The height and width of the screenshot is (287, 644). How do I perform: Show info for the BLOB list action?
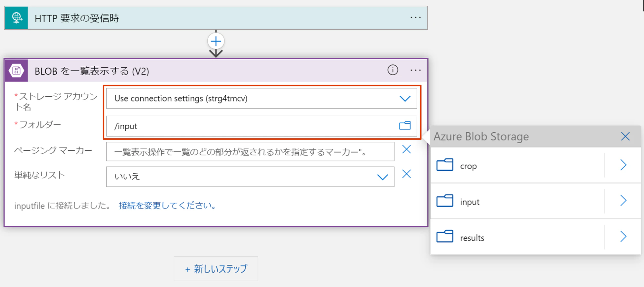[393, 70]
